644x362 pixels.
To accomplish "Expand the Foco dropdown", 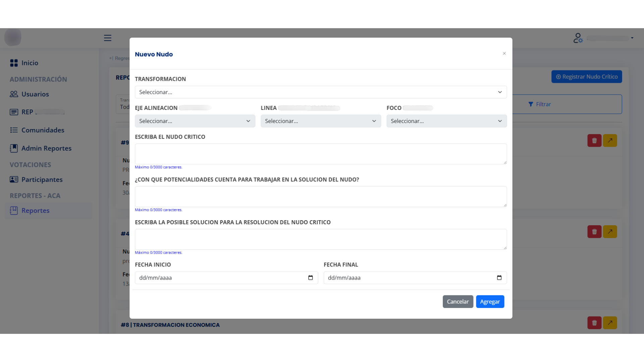I will pyautogui.click(x=446, y=121).
